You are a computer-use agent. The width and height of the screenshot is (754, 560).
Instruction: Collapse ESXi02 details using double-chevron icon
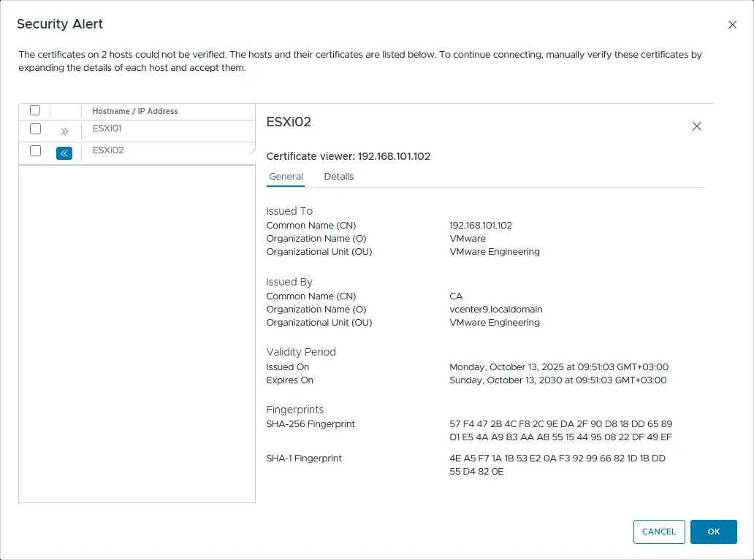point(64,153)
